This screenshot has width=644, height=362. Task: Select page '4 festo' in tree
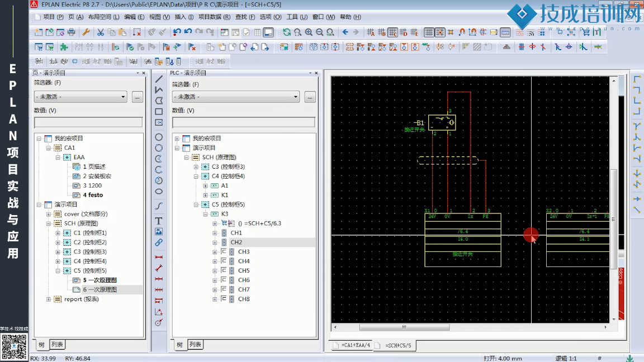[93, 195]
